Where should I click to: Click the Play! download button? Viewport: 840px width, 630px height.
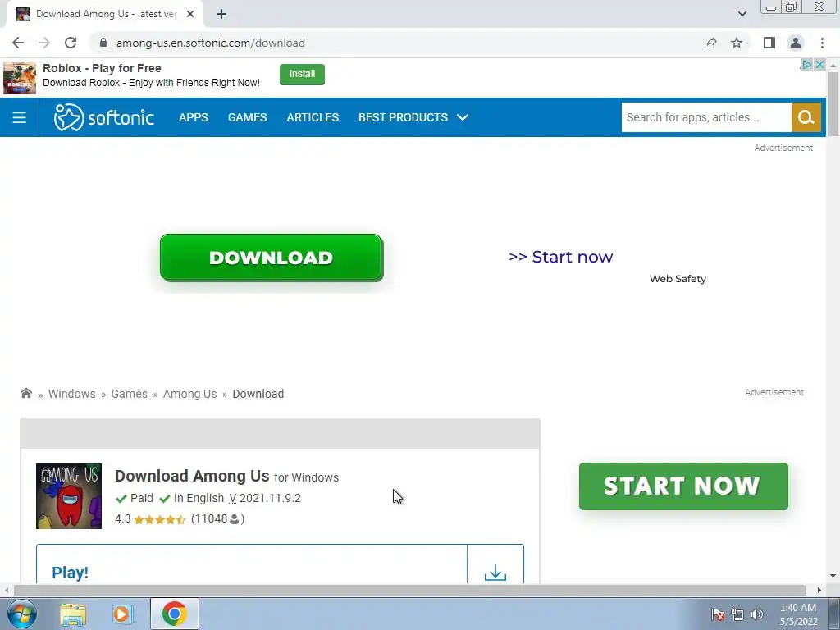252,564
